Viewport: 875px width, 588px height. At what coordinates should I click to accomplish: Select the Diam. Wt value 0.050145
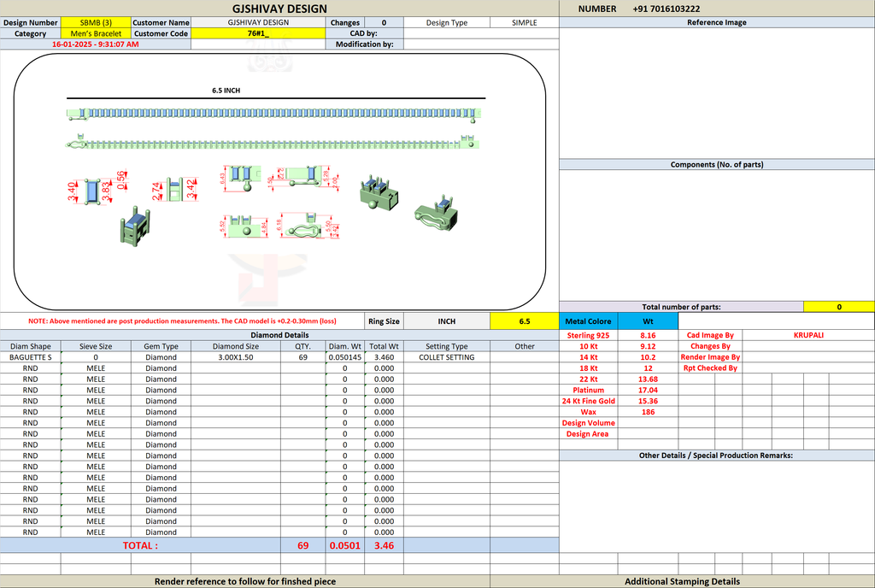[345, 357]
